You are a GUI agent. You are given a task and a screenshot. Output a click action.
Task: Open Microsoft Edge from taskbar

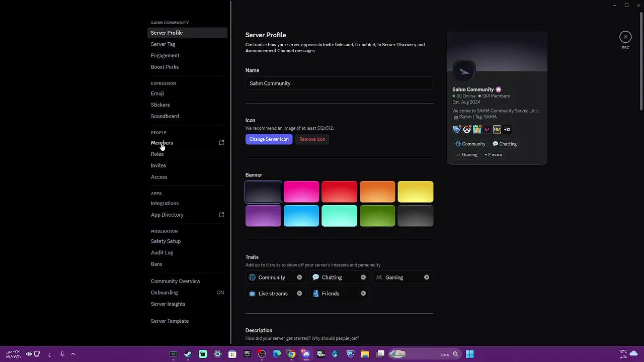(x=276, y=354)
